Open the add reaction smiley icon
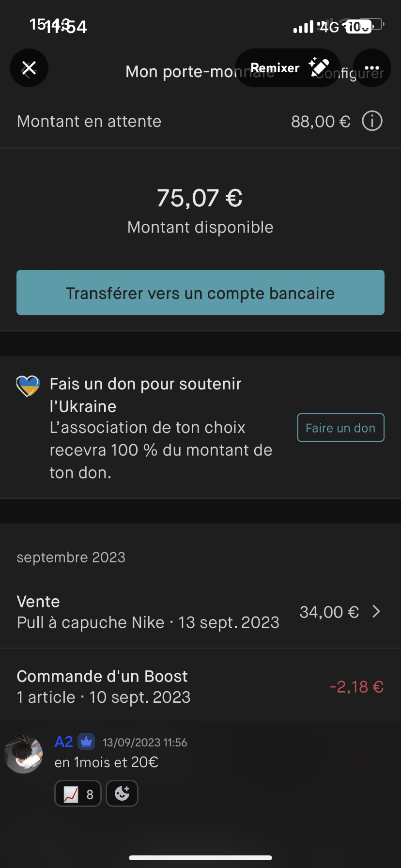The height and width of the screenshot is (868, 401). (122, 793)
